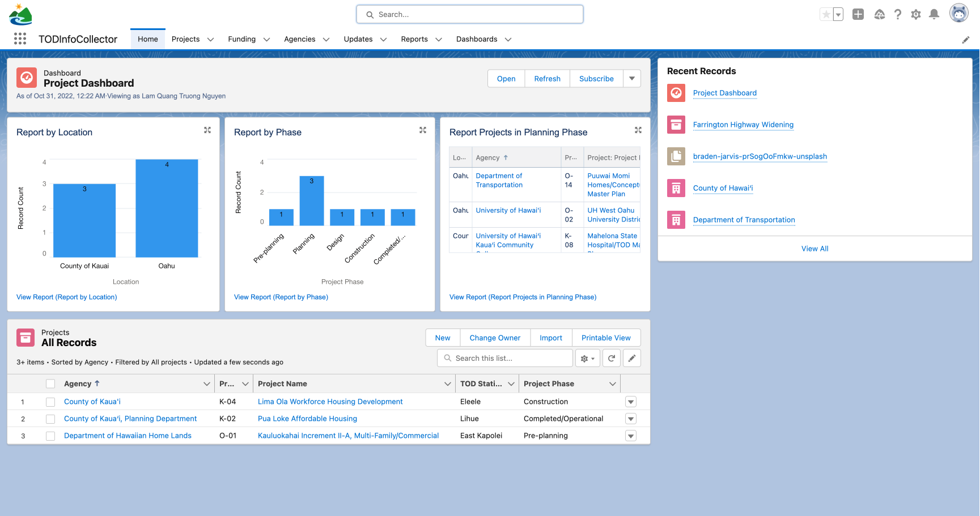Click the notifications bell icon

pos(934,14)
